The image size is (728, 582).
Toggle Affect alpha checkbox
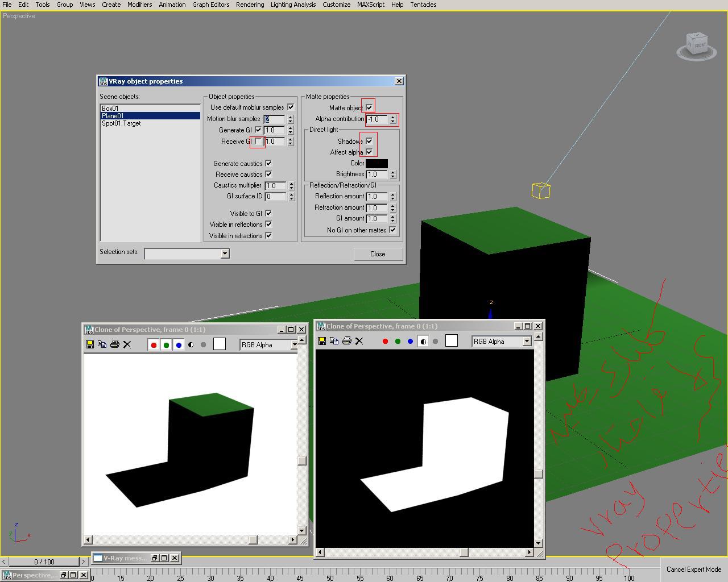pyautogui.click(x=369, y=152)
